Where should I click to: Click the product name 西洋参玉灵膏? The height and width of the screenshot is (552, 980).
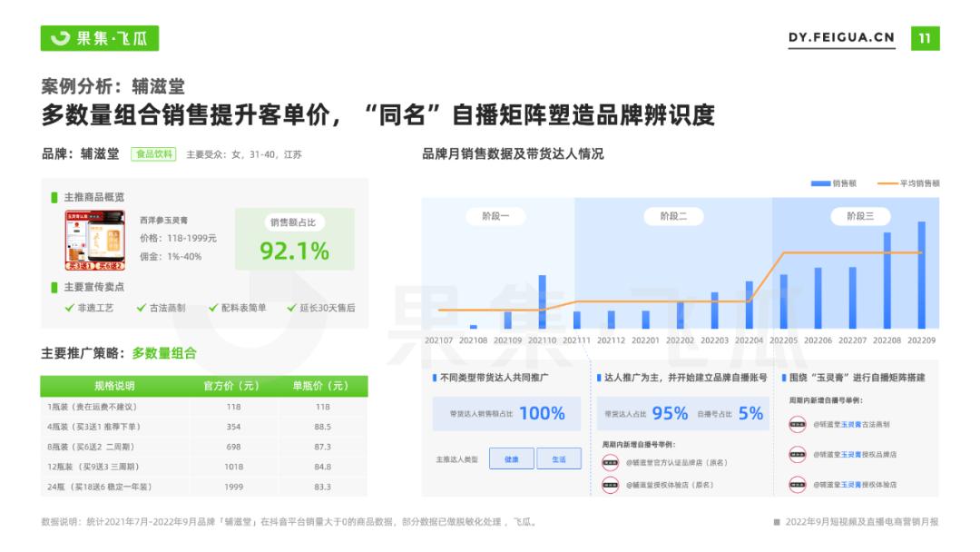click(x=163, y=220)
